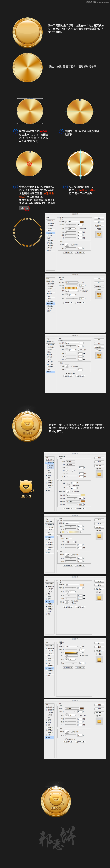This screenshot has width=110, height=868.
Task: Toggle 反相 checkbox in 光泽 dialog
Action: 72,603
